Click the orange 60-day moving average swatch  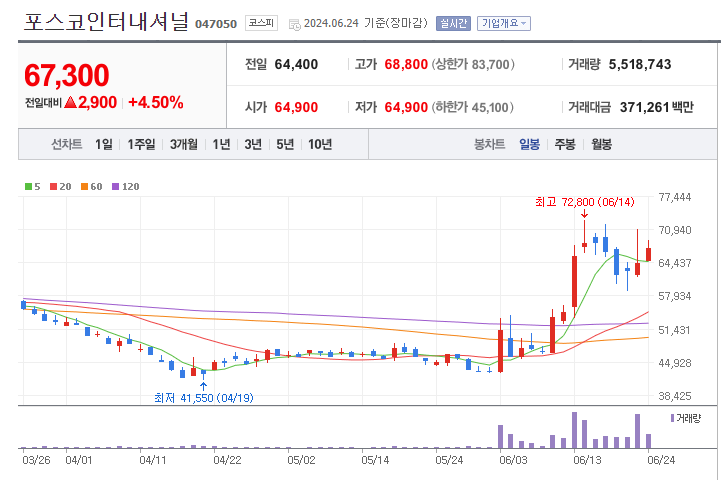(84, 186)
